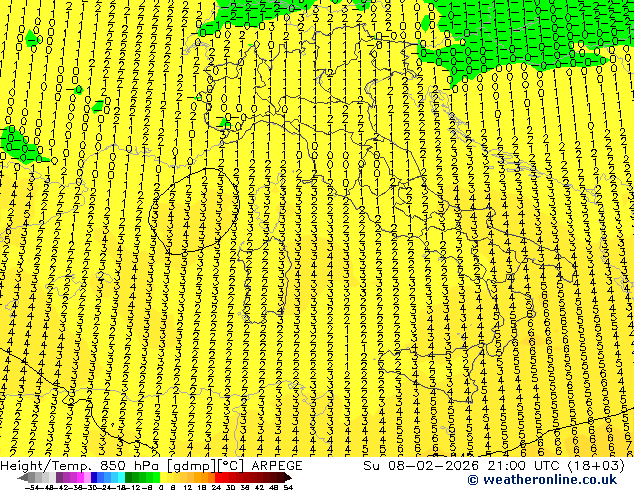634x490 pixels.
Task: Click the ARPEGE model name label
Action: tap(277, 466)
